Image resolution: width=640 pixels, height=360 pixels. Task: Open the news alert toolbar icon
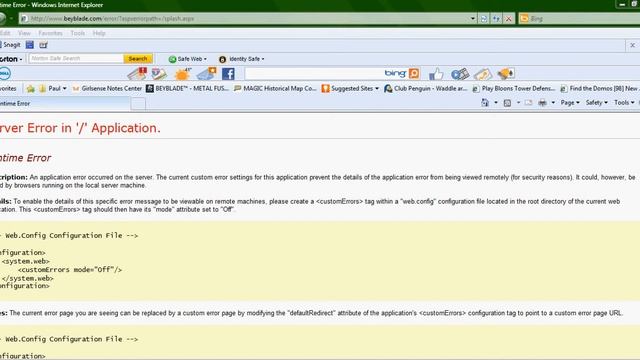[137, 73]
